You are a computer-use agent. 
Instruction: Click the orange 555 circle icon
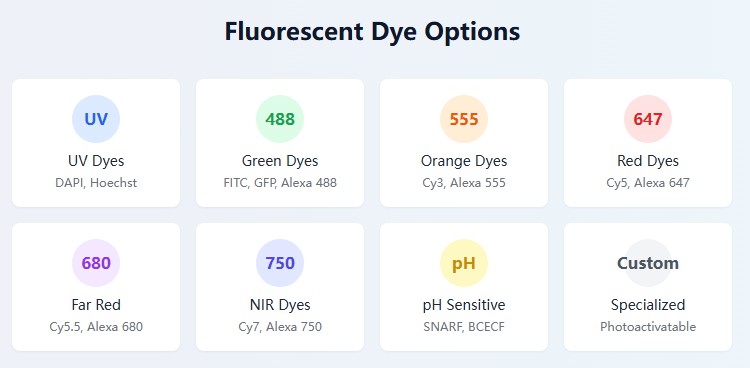pyautogui.click(x=464, y=119)
